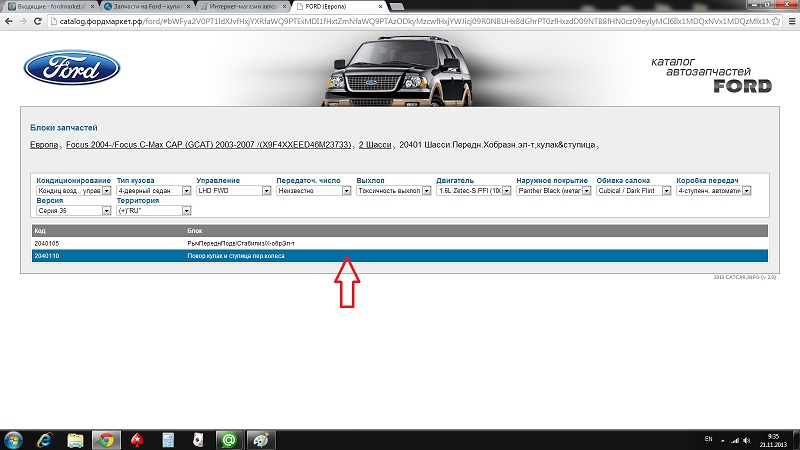Open the Chrome menu icon

tap(792, 21)
